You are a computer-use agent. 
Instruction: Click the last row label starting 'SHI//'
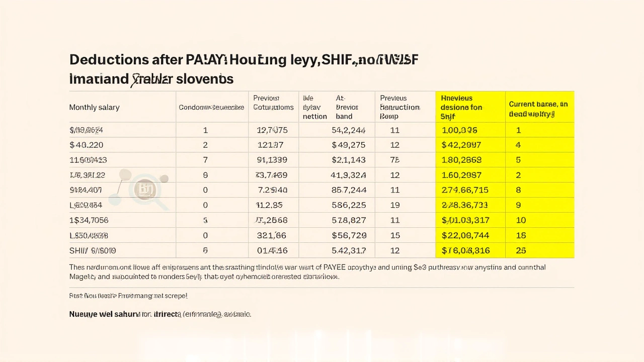pyautogui.click(x=93, y=250)
